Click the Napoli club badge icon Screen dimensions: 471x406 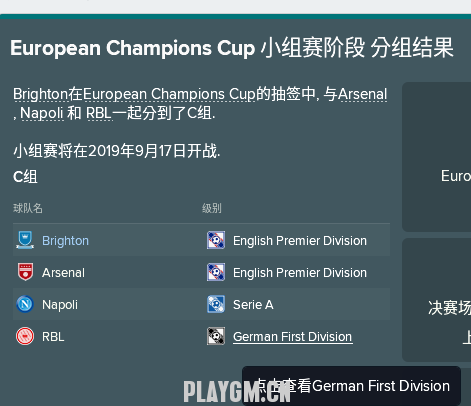[25, 304]
